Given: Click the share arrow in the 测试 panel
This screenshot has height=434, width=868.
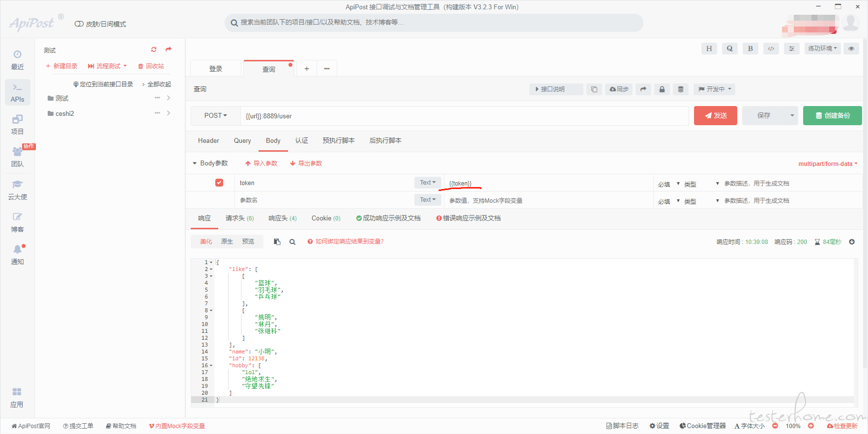Looking at the screenshot, I should point(169,50).
